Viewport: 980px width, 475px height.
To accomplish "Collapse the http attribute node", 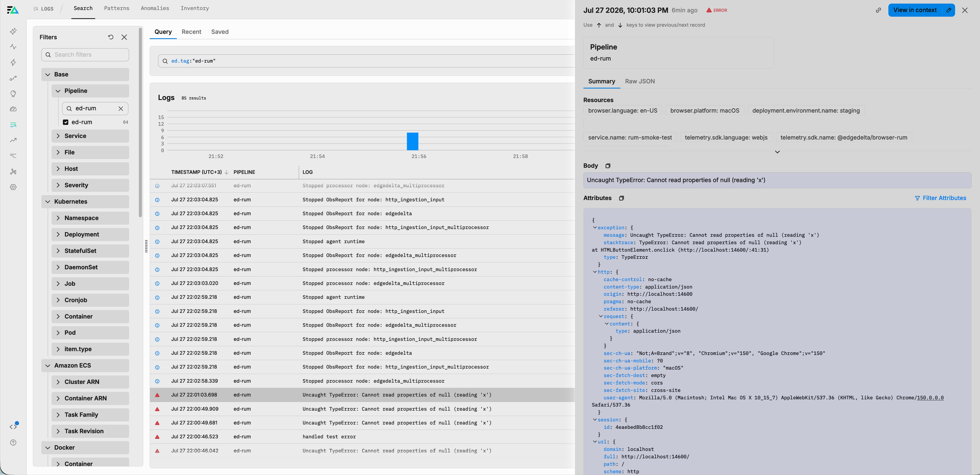I will 595,272.
